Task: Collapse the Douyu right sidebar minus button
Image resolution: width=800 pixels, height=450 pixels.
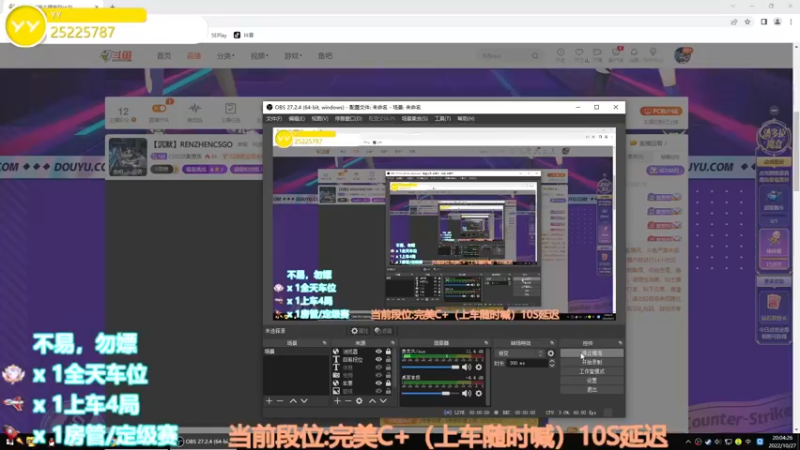Action: pyautogui.click(x=774, y=110)
